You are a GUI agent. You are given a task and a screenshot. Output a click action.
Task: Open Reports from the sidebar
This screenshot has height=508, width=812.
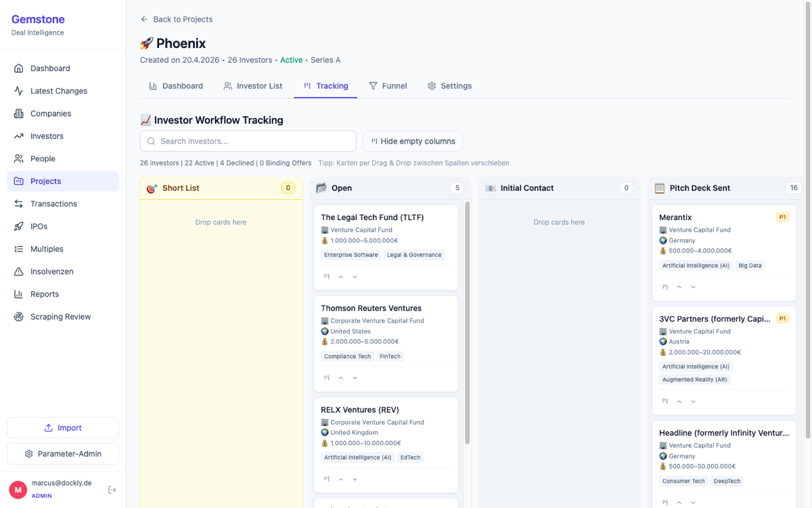(63, 294)
